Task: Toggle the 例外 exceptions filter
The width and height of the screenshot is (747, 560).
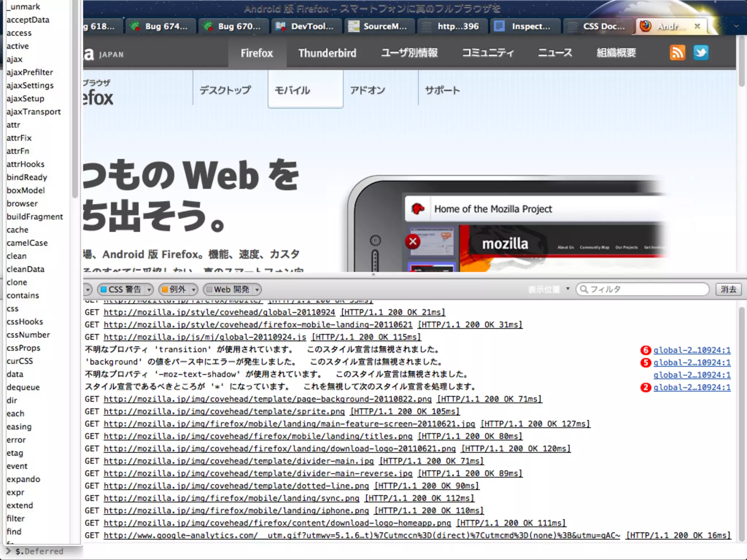Action: tap(174, 289)
